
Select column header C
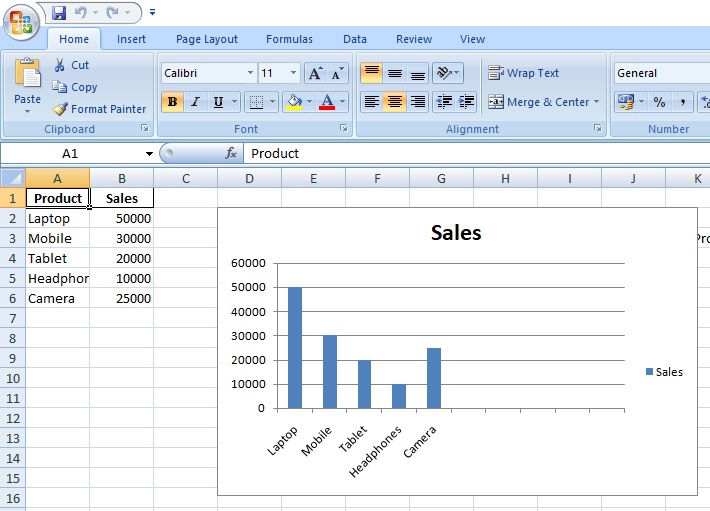tap(186, 178)
